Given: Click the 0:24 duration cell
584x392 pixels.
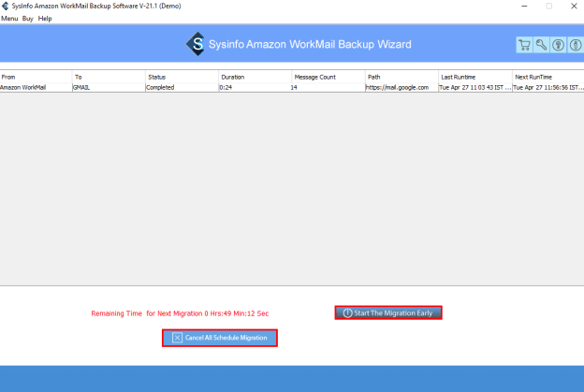Looking at the screenshot, I should point(255,88).
